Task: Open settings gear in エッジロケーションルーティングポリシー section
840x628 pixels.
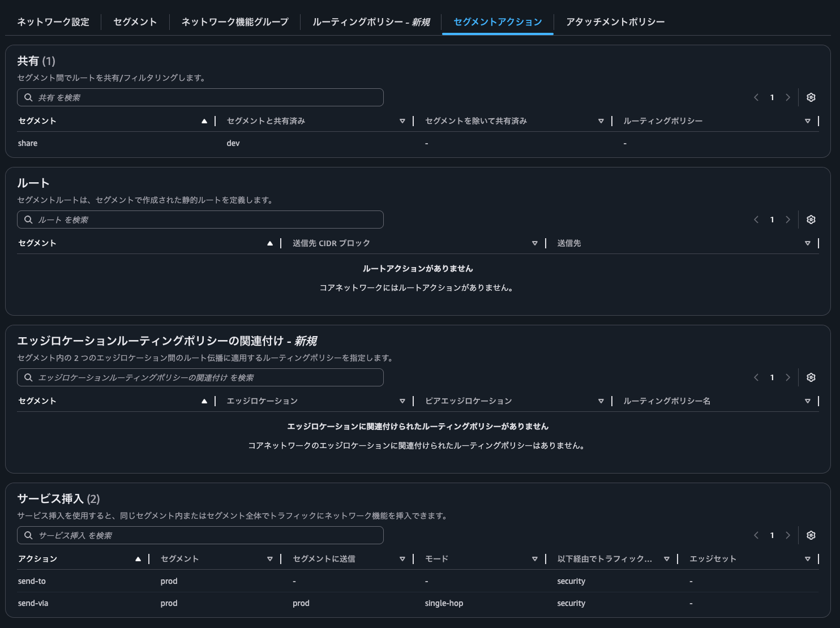Action: 811,377
